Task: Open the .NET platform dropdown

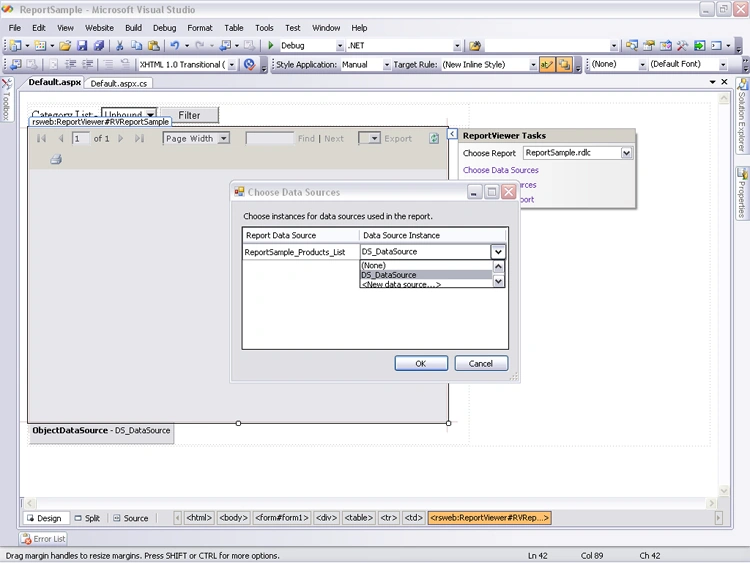Action: 457,46
